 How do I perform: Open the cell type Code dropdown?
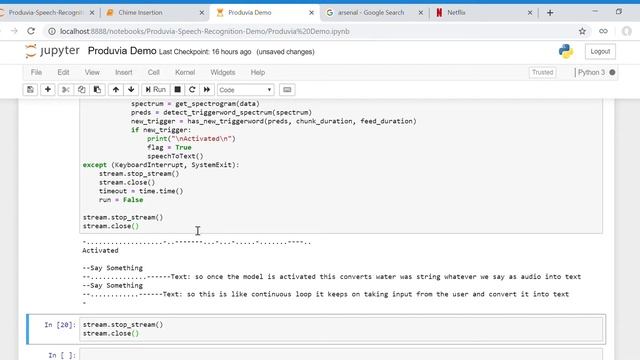(x=245, y=90)
